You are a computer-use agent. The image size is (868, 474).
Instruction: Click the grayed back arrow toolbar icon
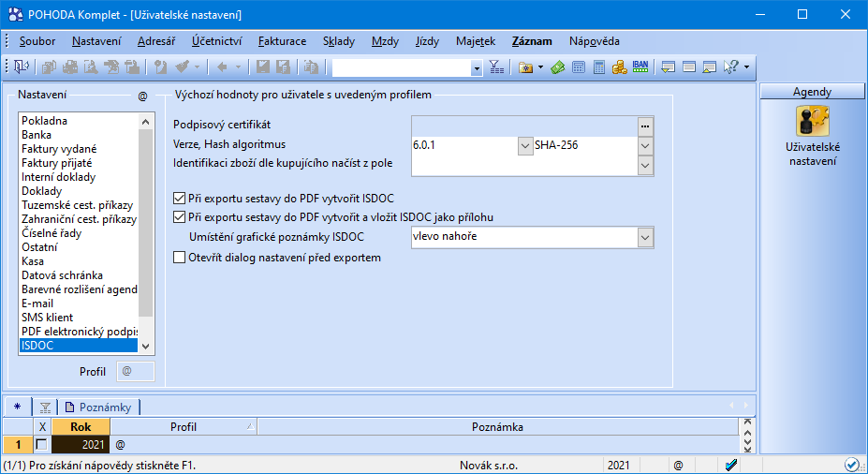click(223, 67)
